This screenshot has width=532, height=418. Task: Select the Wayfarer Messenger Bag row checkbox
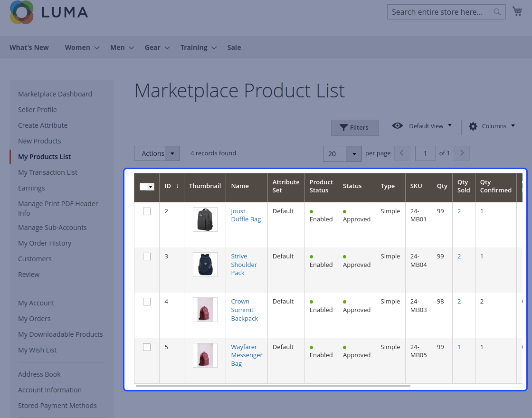click(x=147, y=347)
